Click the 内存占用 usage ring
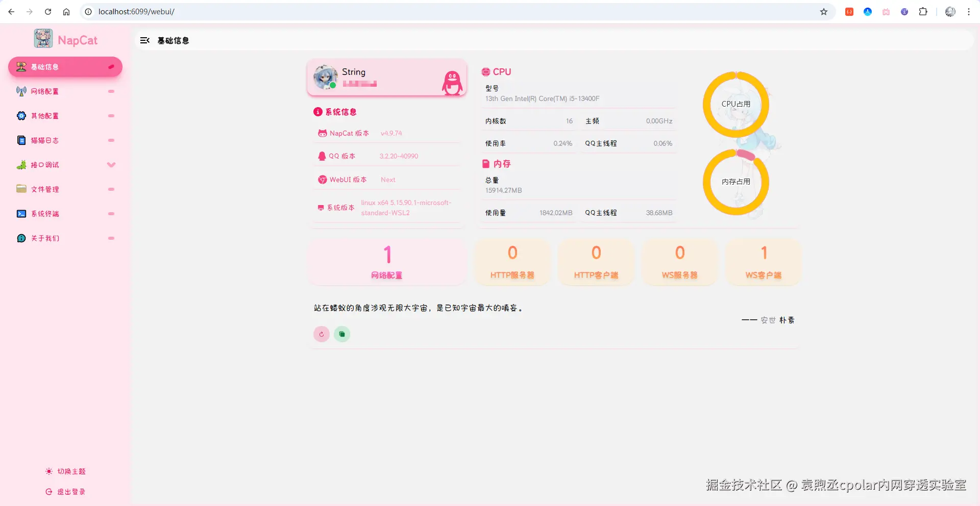Screen dimensions: 980x506 (x=736, y=182)
